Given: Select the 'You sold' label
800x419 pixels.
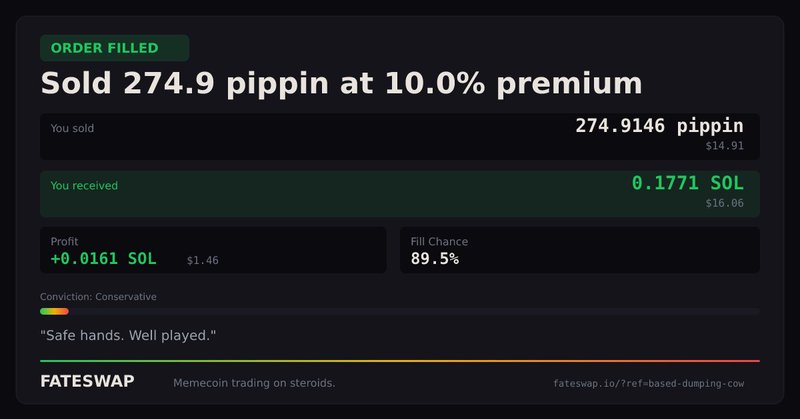Looking at the screenshot, I should pos(72,128).
